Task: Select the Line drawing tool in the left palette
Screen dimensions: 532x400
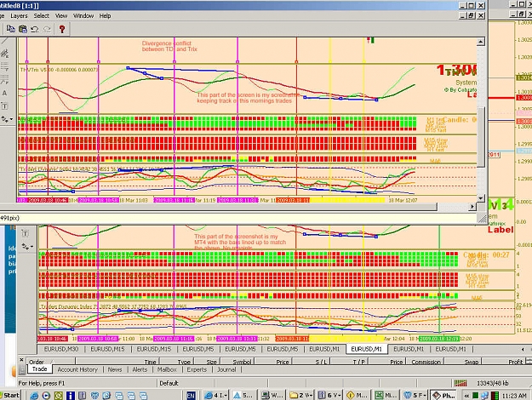Action: 4,42
